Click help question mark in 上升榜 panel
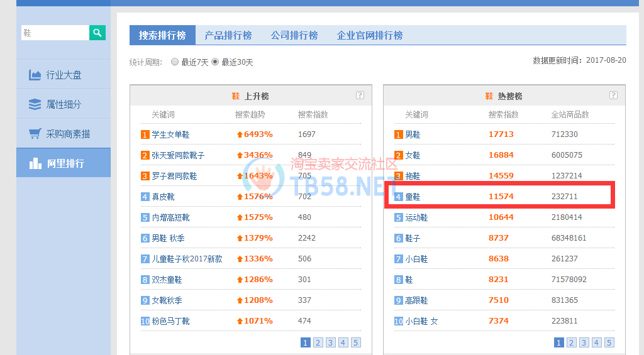The width and height of the screenshot is (644, 355). click(x=360, y=96)
